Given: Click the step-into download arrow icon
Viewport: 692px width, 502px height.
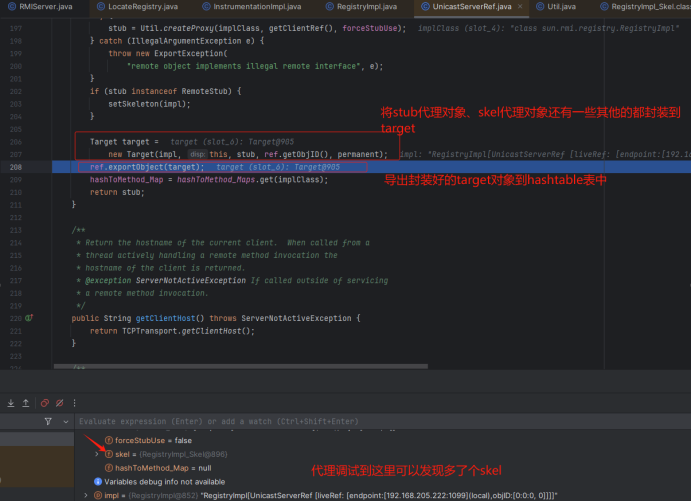Looking at the screenshot, I should (x=10, y=403).
